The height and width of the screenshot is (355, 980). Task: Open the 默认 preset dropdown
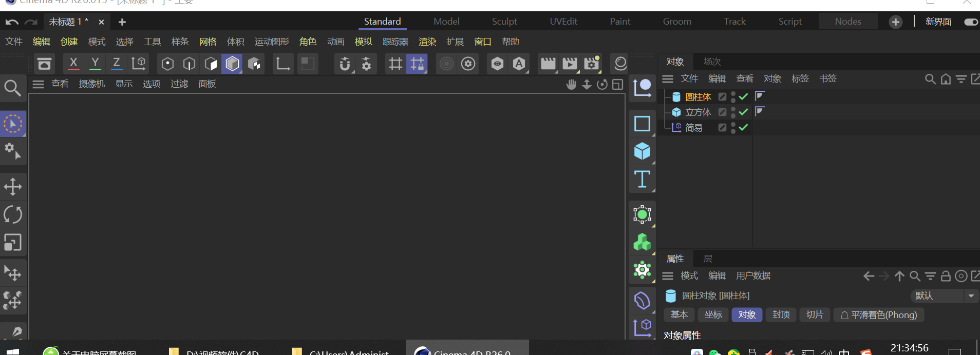pos(944,296)
